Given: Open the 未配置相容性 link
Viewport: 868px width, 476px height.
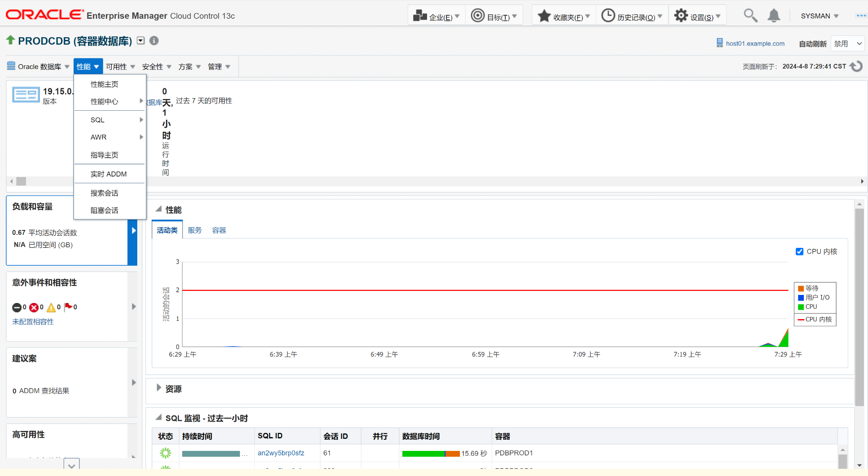Looking at the screenshot, I should point(33,322).
